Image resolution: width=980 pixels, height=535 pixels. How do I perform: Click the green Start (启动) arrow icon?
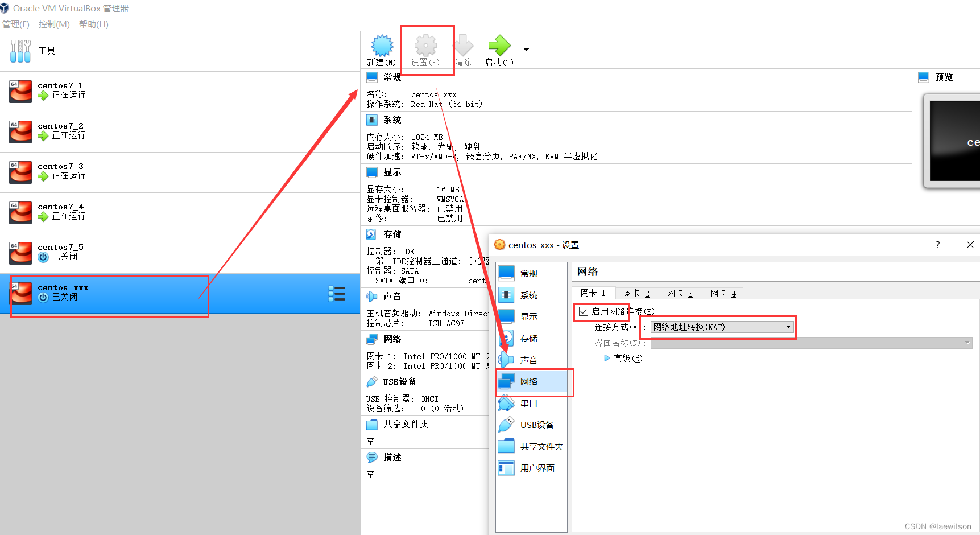pos(499,46)
